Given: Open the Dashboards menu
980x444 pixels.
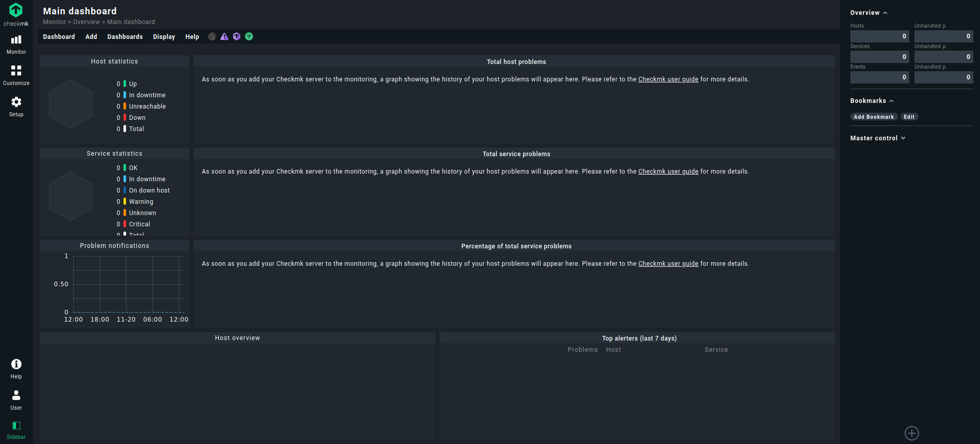Looking at the screenshot, I should pyautogui.click(x=125, y=37).
